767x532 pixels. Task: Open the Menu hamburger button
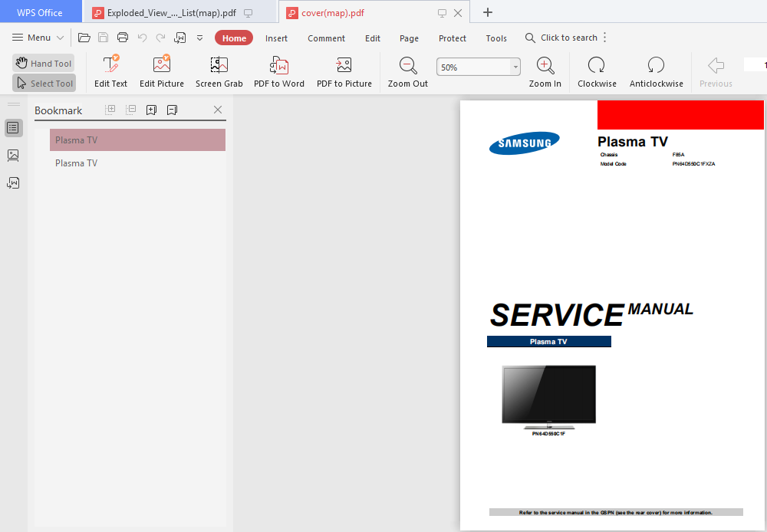(x=38, y=38)
